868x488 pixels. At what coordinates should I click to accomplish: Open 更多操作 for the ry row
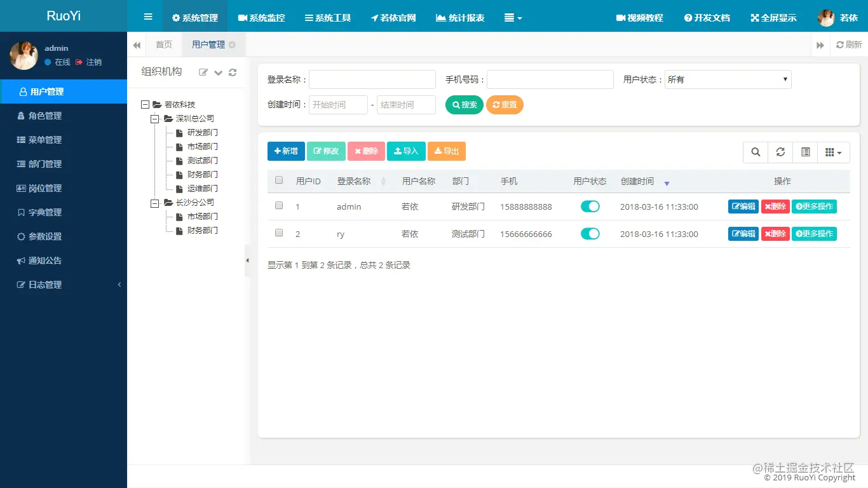click(814, 234)
